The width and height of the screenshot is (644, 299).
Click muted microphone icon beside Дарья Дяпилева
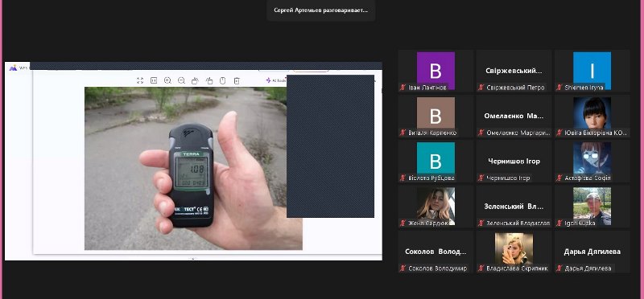click(559, 268)
